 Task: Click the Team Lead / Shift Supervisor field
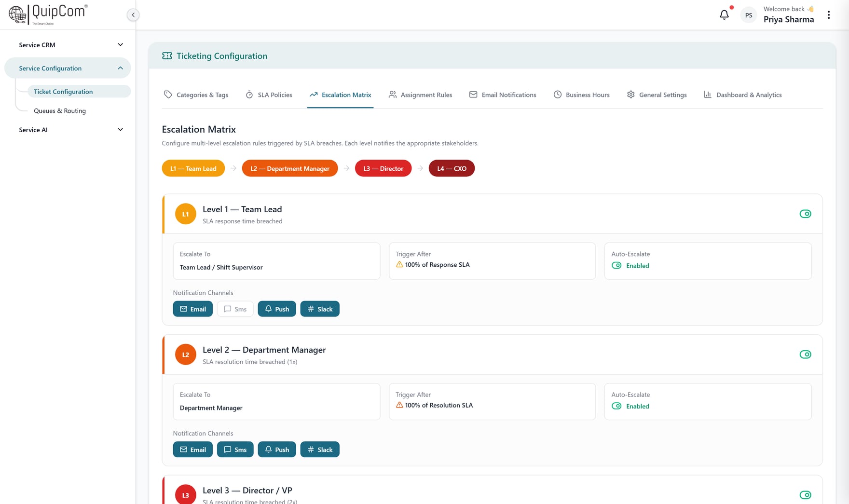click(x=276, y=261)
